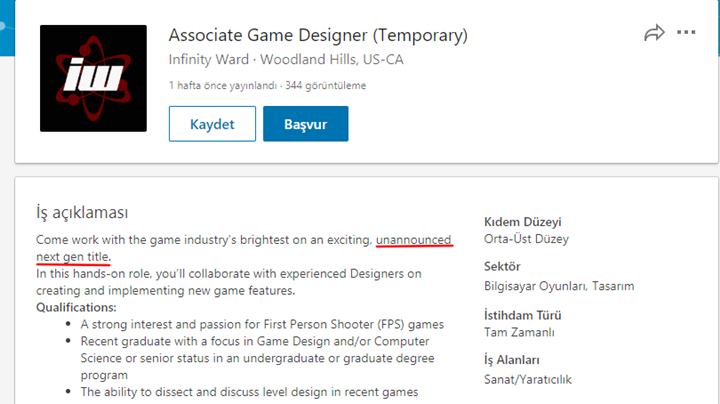Click the Kaydet button to save job
This screenshot has width=720, height=404.
(x=212, y=124)
